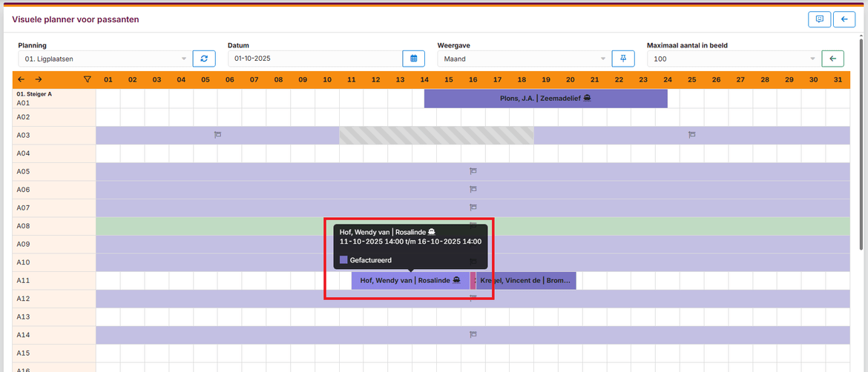
Task: Open the Weergave dropdown showing Maand
Action: pos(523,59)
